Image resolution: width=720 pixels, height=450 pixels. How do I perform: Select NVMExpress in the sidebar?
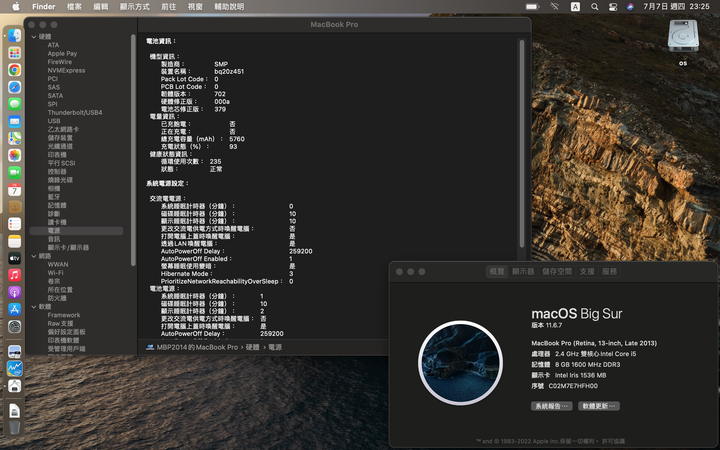click(66, 70)
